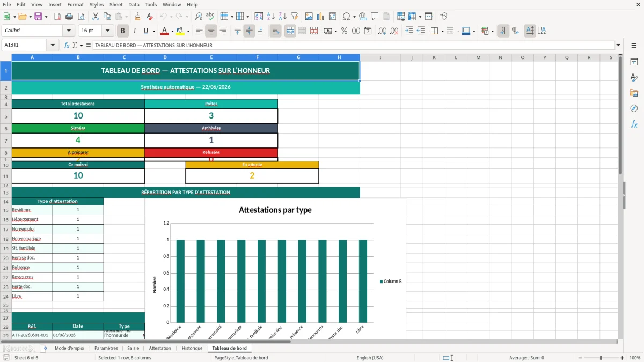Open the Styles panel in the sidebar
Viewport: 644px width, 362px height.
click(x=634, y=77)
